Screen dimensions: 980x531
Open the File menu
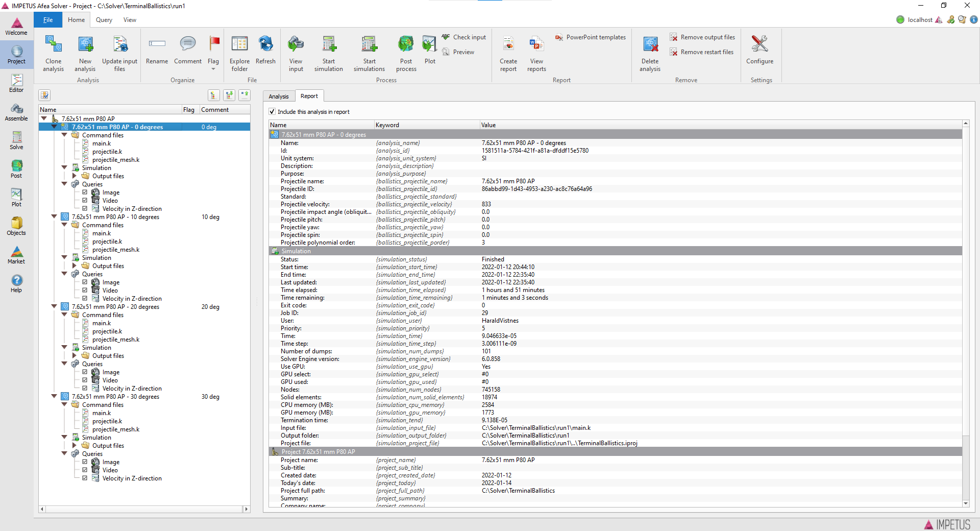48,20
